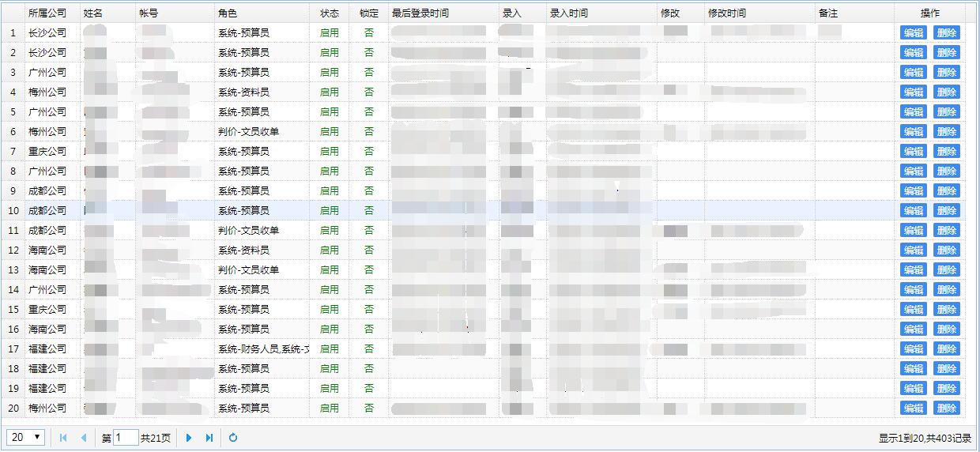Click the 角色 column header
Viewport: 980px width, 452px height.
coord(228,13)
